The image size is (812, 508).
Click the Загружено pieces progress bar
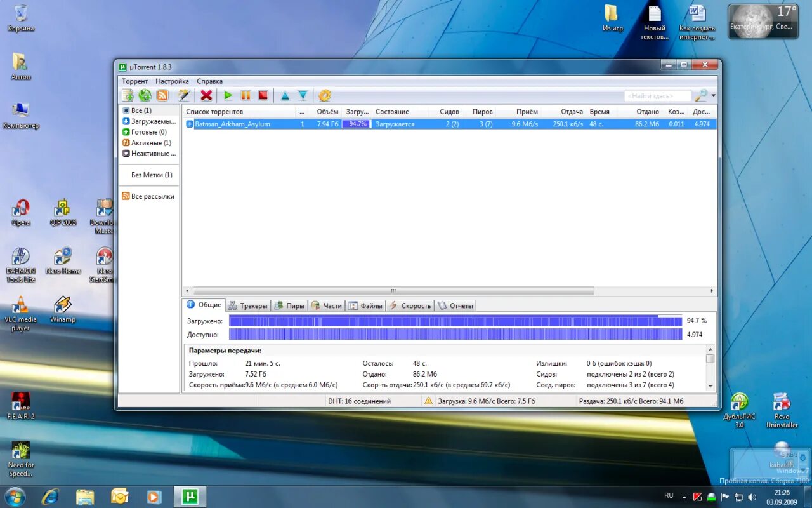[x=455, y=321]
